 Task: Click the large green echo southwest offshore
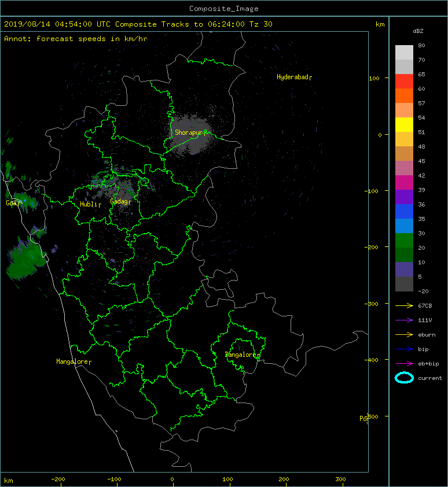click(x=27, y=259)
